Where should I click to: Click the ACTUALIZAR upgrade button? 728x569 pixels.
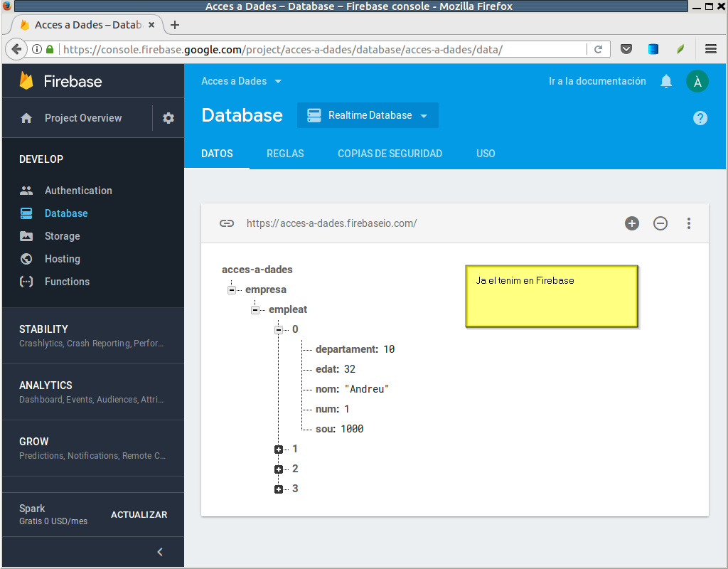[139, 515]
